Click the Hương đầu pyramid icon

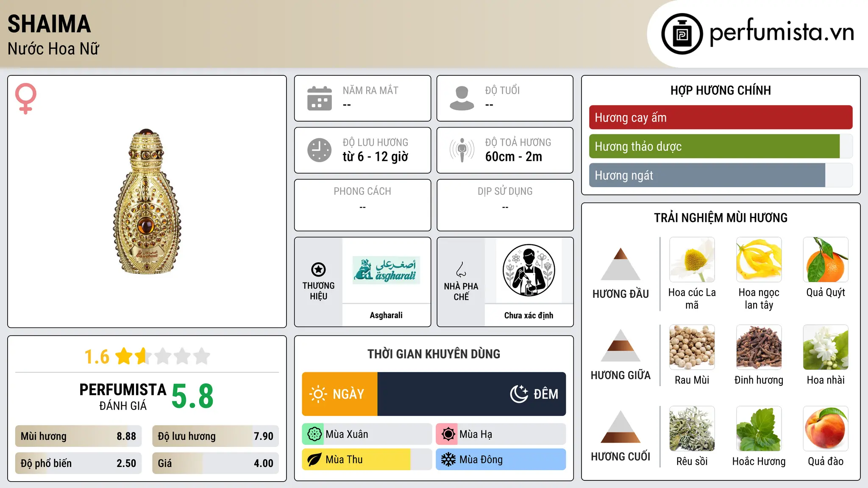point(620,264)
